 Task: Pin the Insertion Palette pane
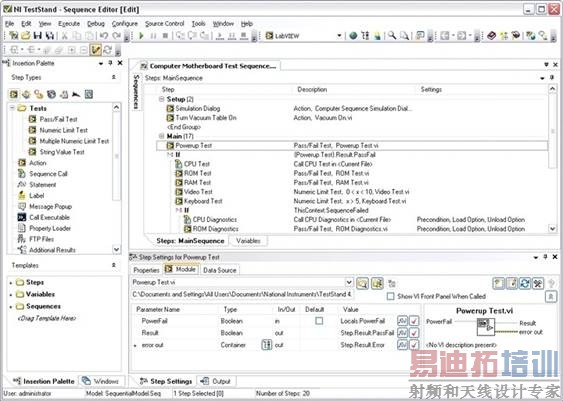click(x=111, y=63)
